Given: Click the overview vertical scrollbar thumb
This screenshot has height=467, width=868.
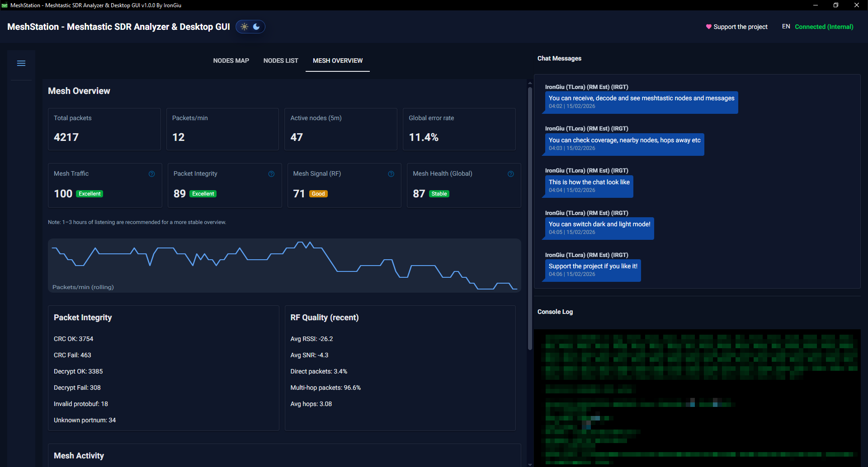Looking at the screenshot, I should (530, 218).
